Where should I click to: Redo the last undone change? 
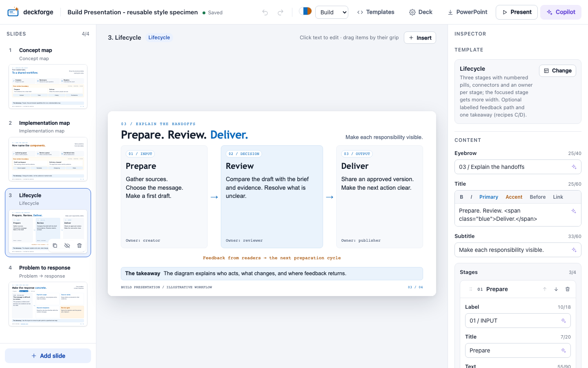(281, 12)
